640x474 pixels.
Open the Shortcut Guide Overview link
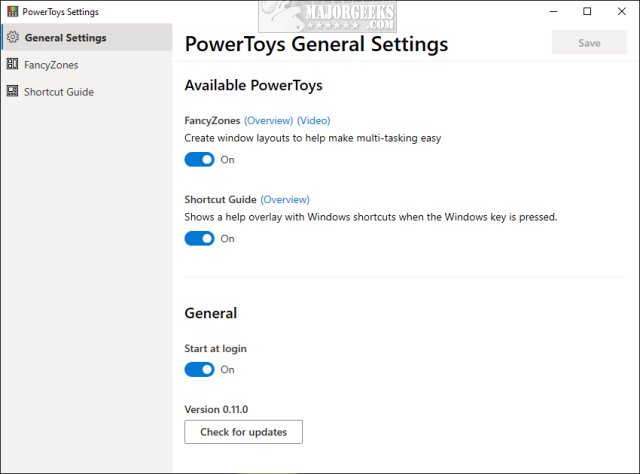point(285,199)
